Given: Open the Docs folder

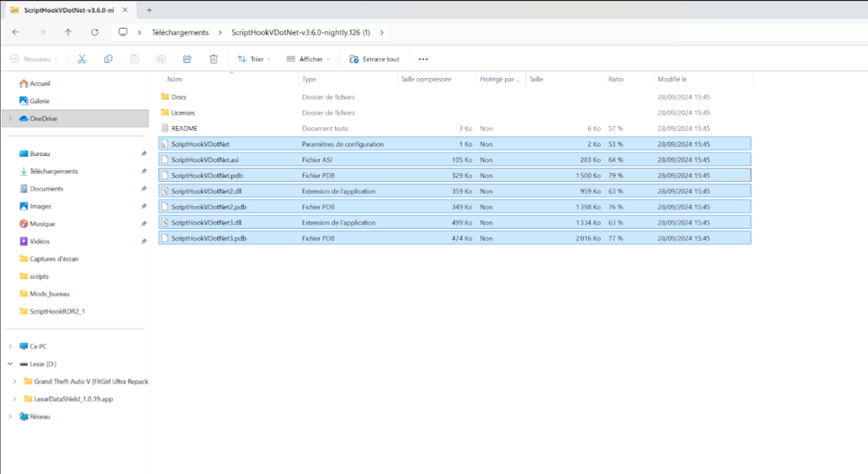Looking at the screenshot, I should (179, 97).
